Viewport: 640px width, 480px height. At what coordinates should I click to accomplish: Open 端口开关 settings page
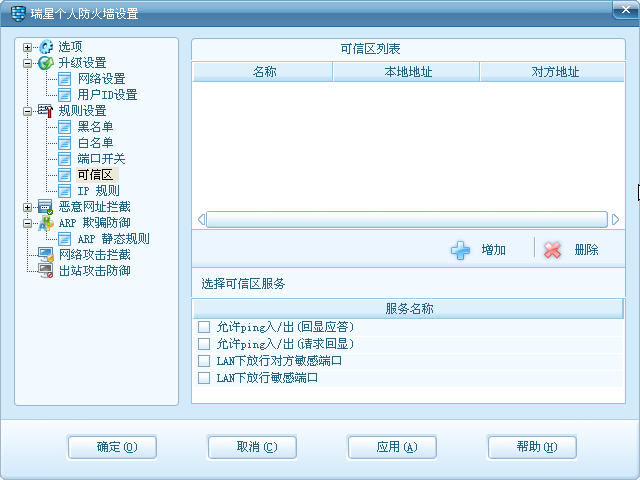[x=101, y=159]
